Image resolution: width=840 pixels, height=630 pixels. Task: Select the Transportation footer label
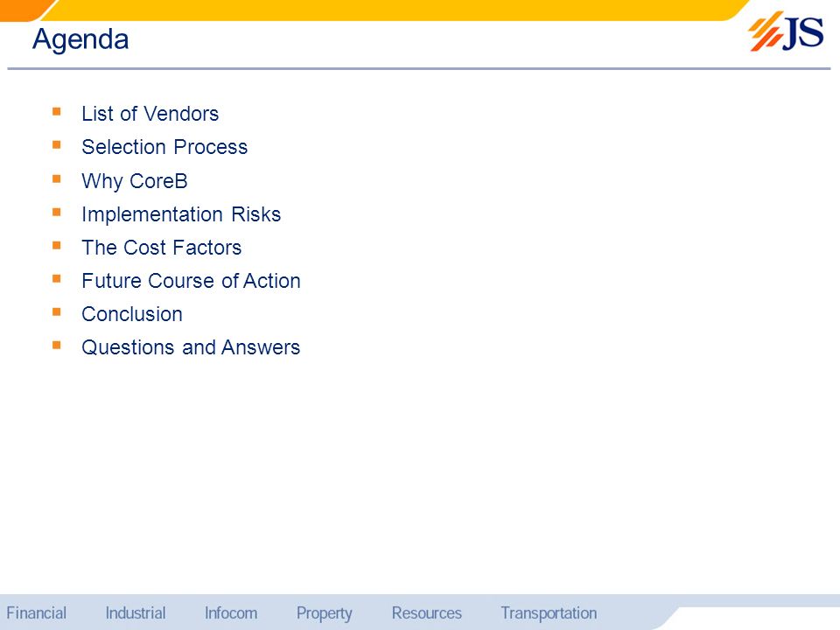549,613
